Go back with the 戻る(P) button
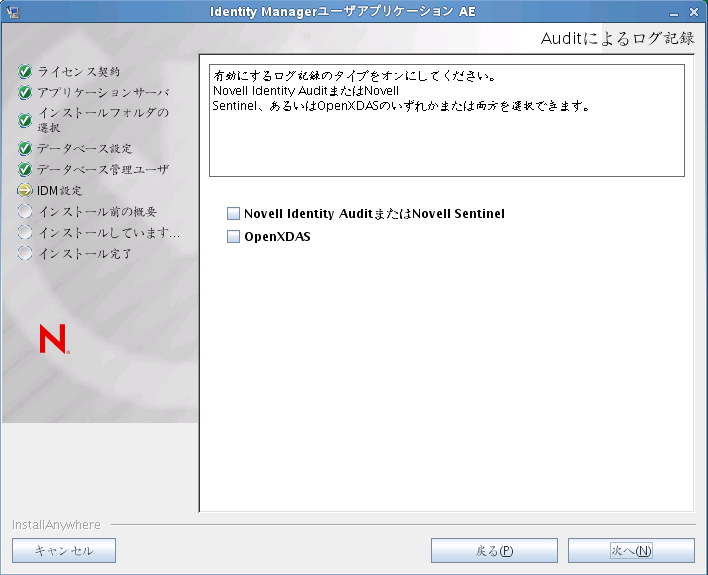Viewport: 708px width, 575px height. [494, 550]
